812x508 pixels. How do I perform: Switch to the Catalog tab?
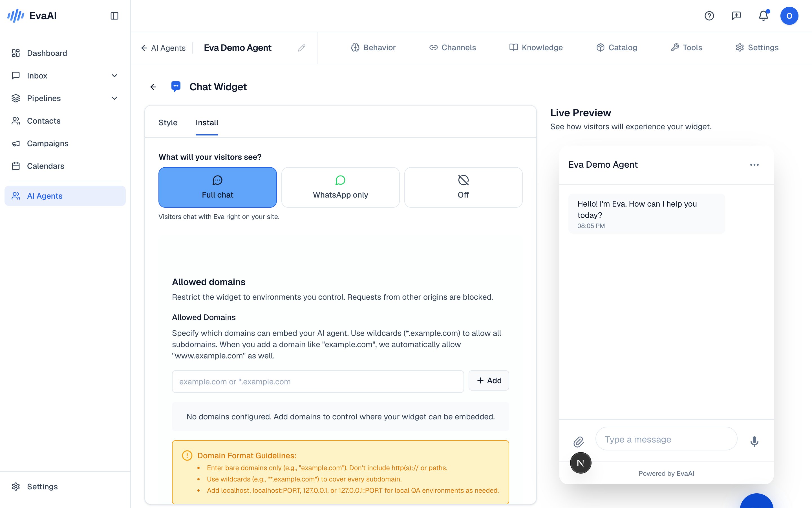[x=617, y=48]
